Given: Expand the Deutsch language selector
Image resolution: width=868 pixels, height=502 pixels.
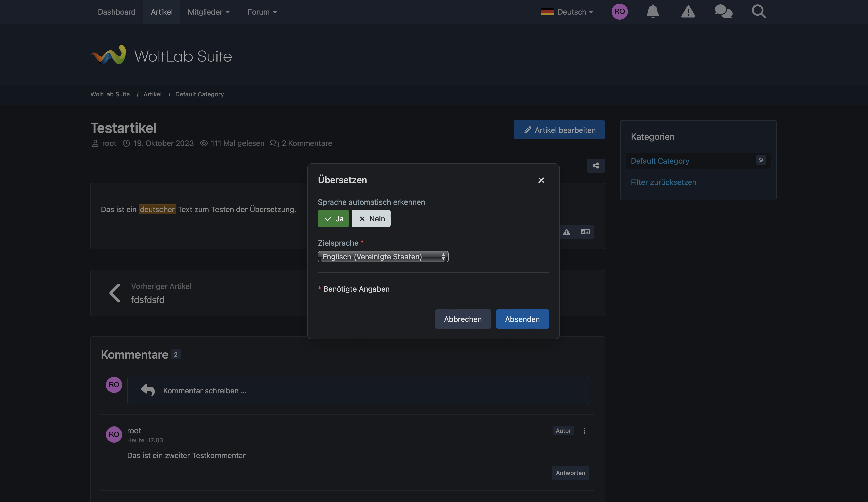Looking at the screenshot, I should (x=568, y=12).
